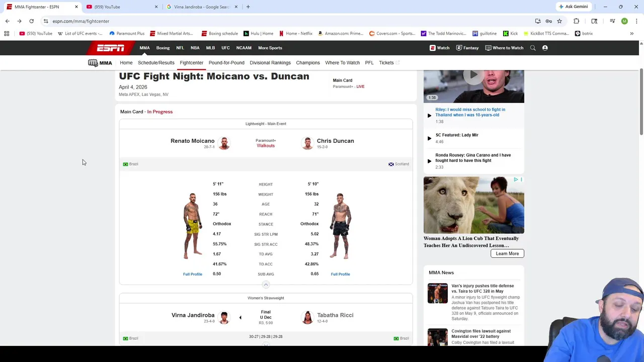Go back with the browser back arrow
Viewport: 644px width, 362px height.
pyautogui.click(x=7, y=21)
